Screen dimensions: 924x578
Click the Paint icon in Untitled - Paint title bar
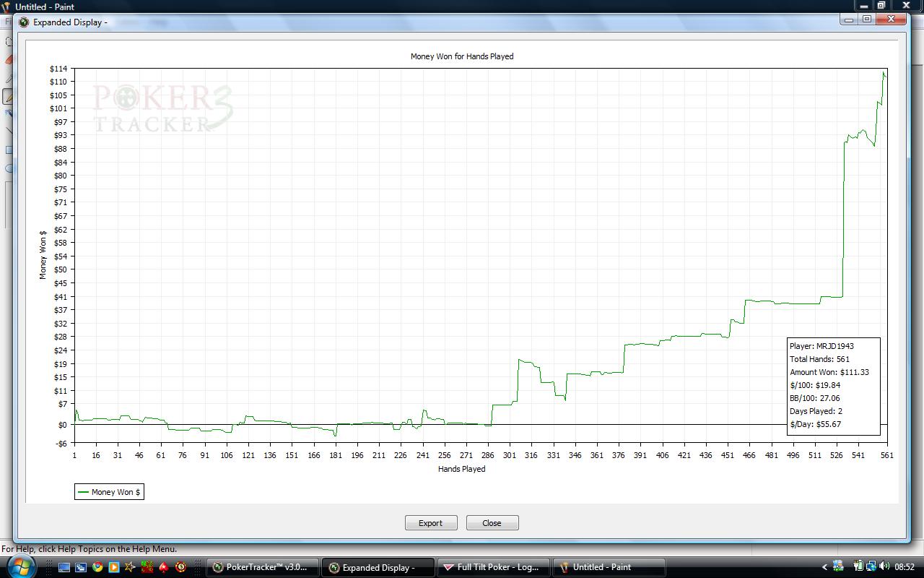(6, 7)
